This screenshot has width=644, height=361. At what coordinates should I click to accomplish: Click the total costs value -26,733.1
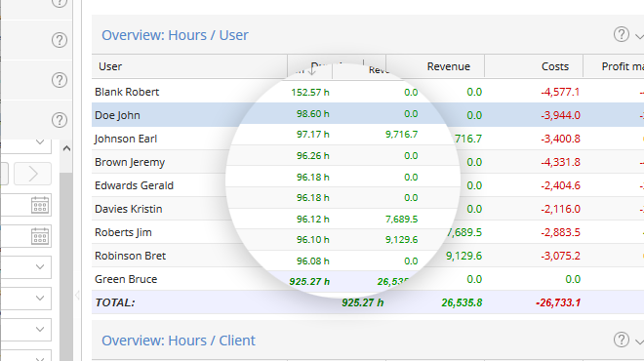tap(558, 302)
